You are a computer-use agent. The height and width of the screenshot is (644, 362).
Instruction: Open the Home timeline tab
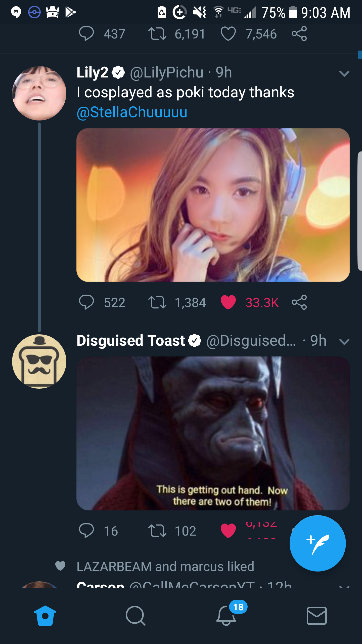[x=45, y=616]
